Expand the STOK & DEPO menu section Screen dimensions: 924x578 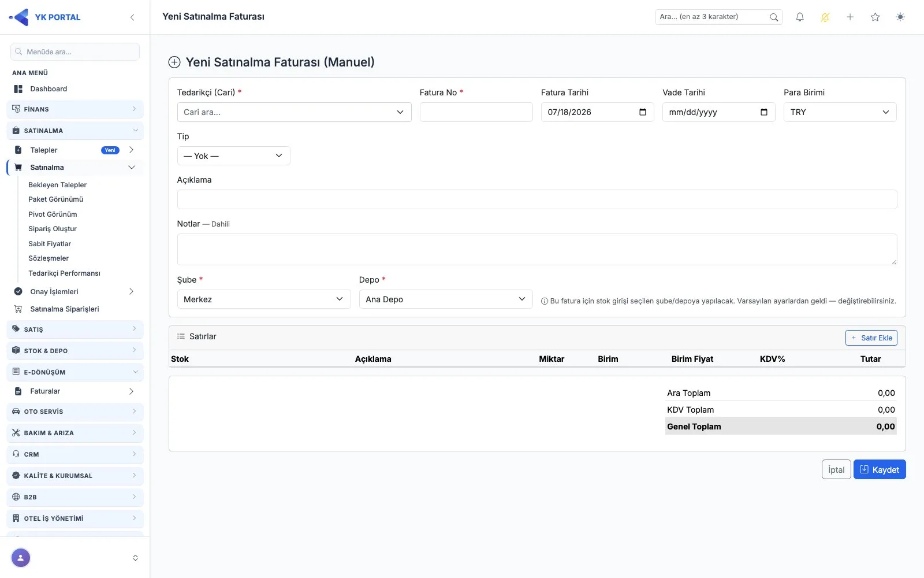point(75,351)
